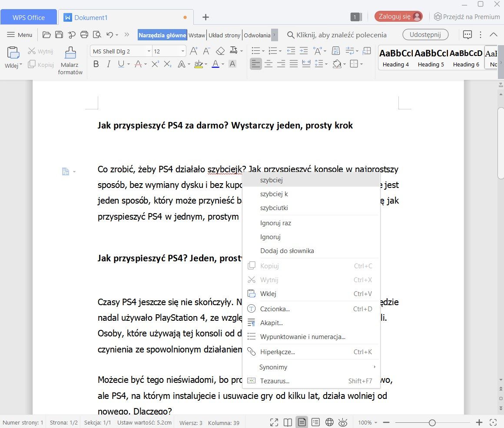The width and height of the screenshot is (504, 428).
Task: Open the print preview icon
Action: coord(97,35)
